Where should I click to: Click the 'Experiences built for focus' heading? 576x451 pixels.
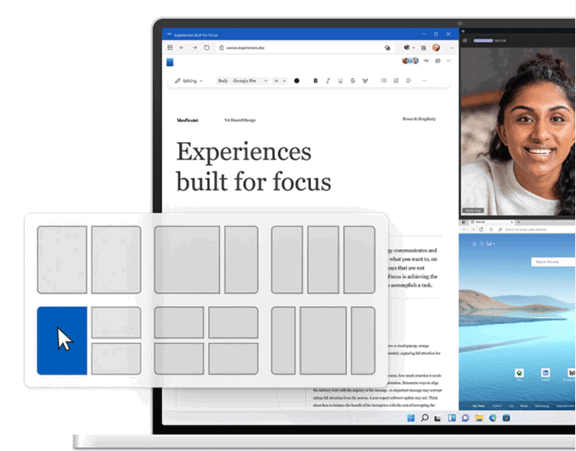click(x=253, y=166)
